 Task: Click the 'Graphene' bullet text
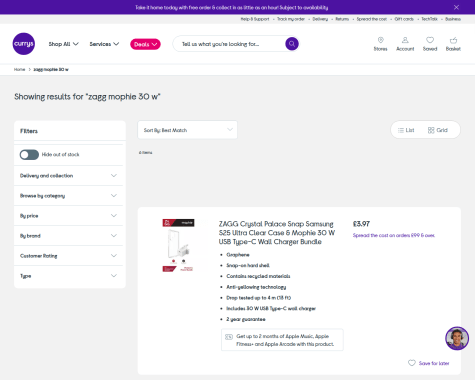(x=238, y=255)
